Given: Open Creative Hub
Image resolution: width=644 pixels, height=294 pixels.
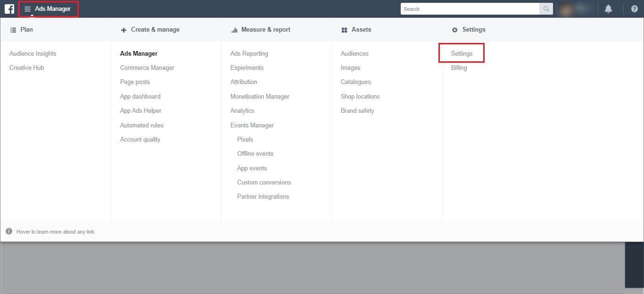Looking at the screenshot, I should coord(26,68).
